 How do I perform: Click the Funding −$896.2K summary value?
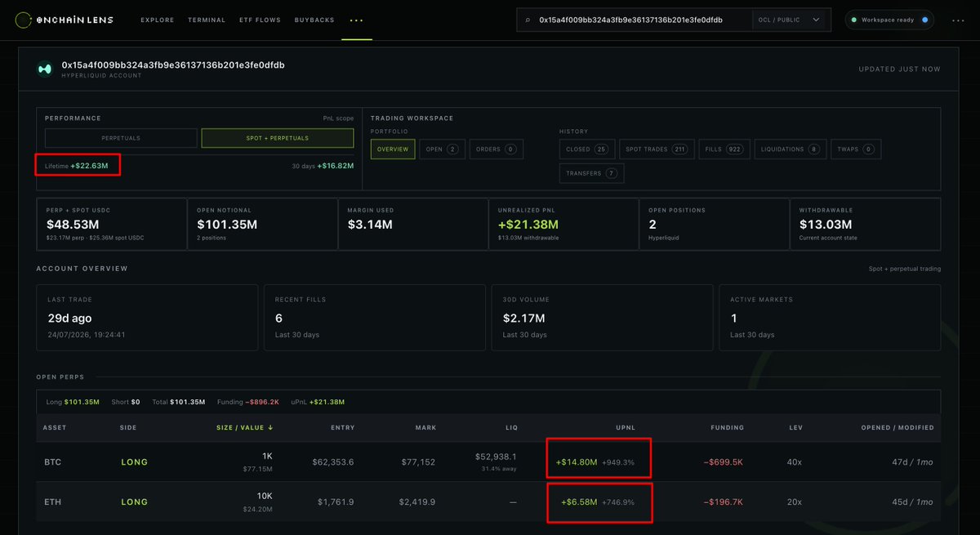point(261,402)
